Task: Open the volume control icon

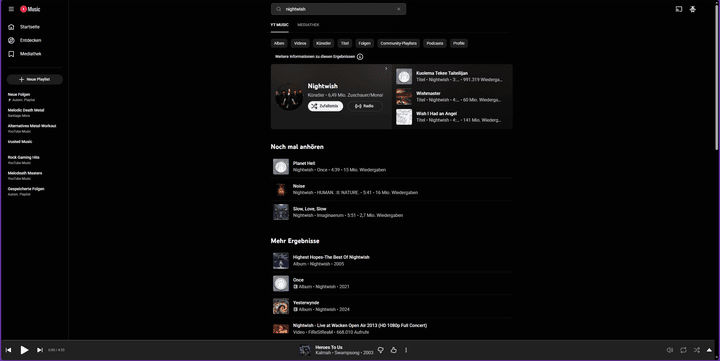Action: pyautogui.click(x=670, y=350)
